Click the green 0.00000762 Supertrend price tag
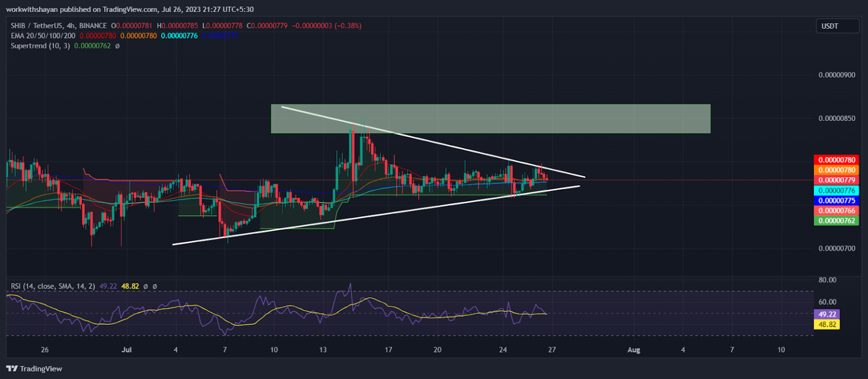 click(835, 221)
